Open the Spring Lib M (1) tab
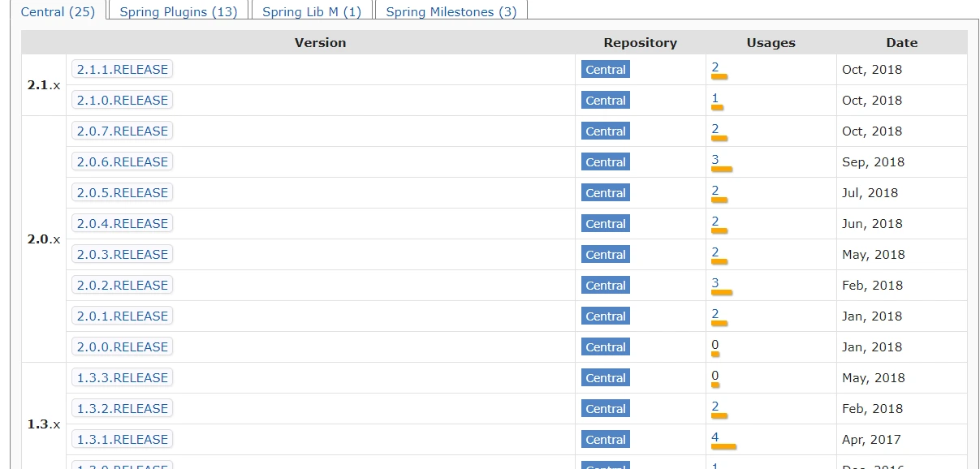 312,11
